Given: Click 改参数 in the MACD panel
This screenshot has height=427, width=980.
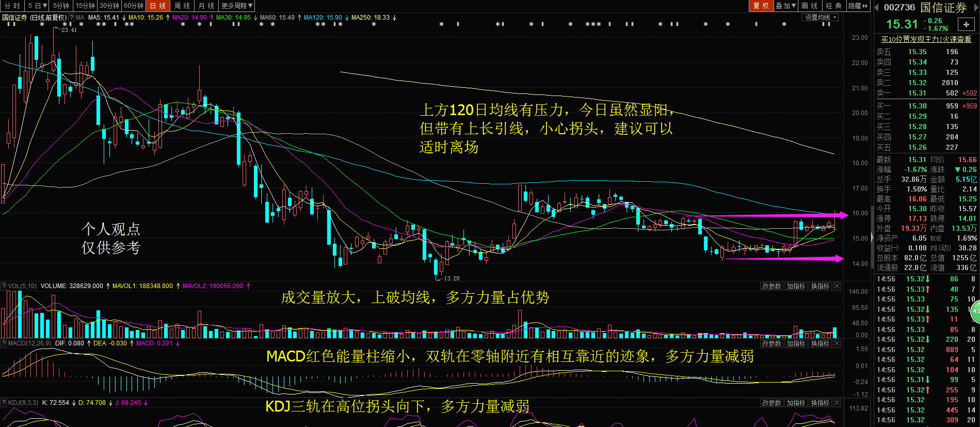Looking at the screenshot, I should [772, 343].
